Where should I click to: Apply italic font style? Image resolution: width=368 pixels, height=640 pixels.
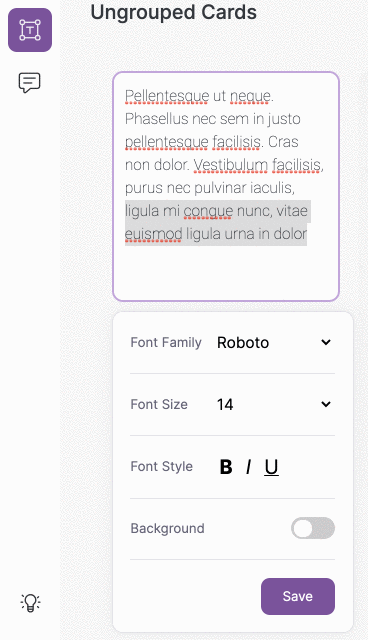248,467
